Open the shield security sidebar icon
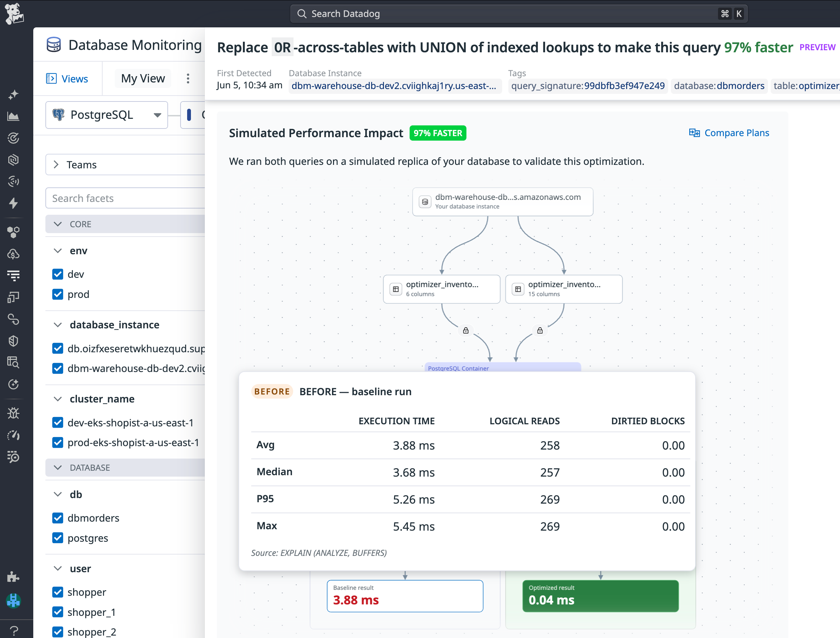 (14, 341)
